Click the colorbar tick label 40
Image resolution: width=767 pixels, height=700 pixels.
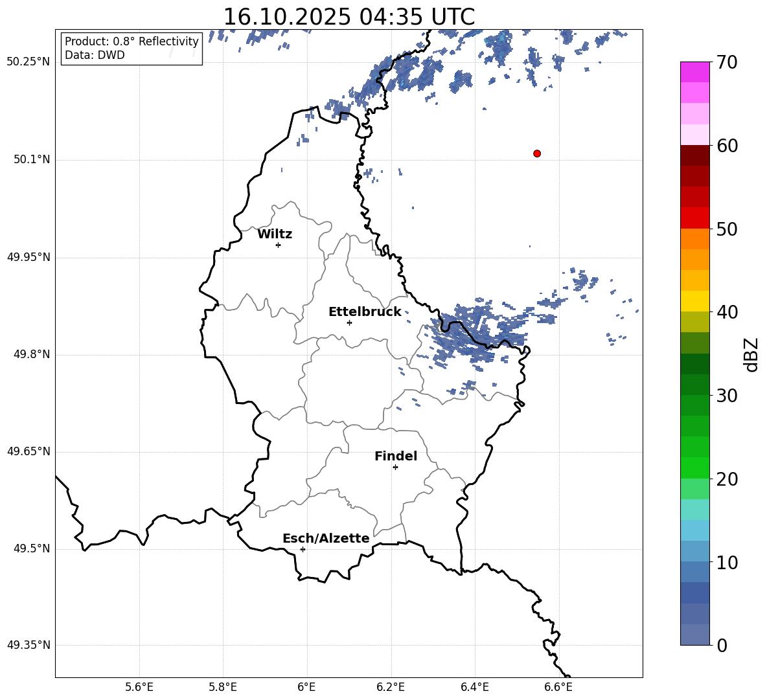(x=727, y=312)
